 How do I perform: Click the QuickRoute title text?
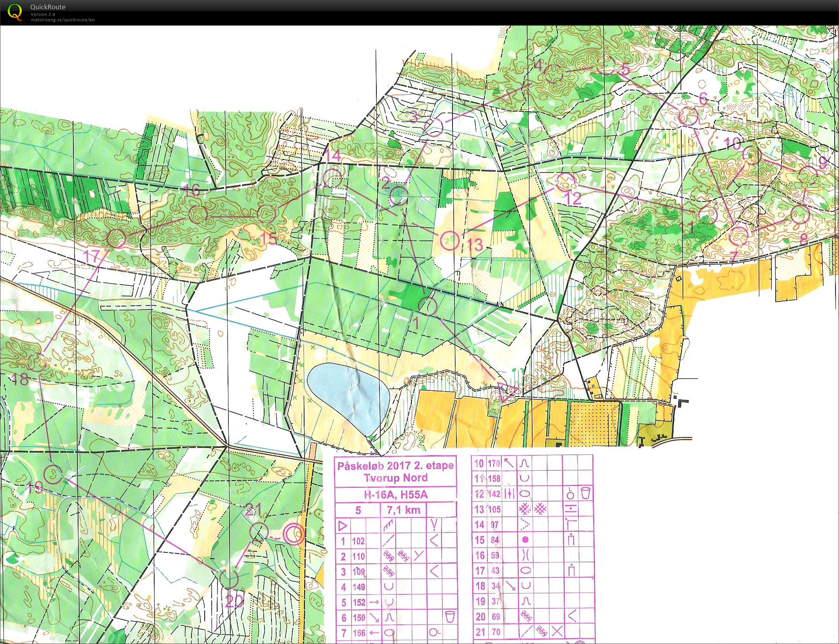pos(48,7)
